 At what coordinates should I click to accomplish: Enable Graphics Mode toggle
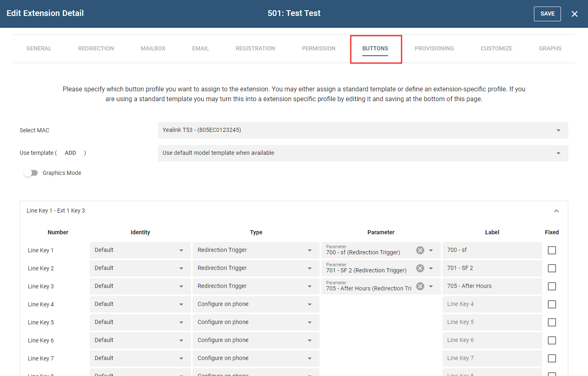click(x=31, y=173)
